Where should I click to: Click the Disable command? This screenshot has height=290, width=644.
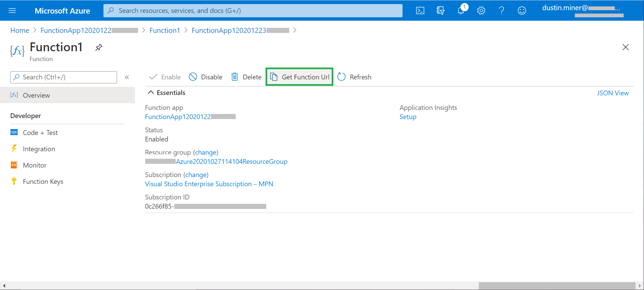(206, 77)
